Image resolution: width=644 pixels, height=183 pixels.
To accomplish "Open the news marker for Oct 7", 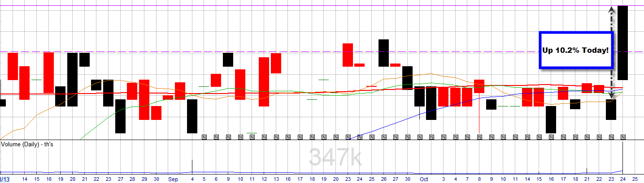I will click(x=467, y=137).
